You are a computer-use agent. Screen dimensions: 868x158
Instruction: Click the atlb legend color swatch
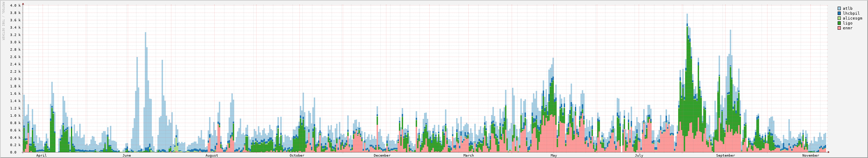[839, 8]
